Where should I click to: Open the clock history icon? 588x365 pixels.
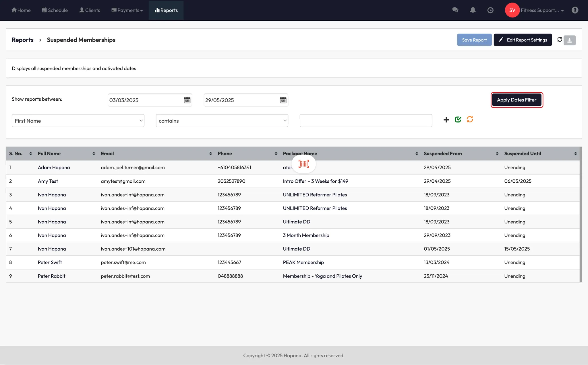(490, 10)
